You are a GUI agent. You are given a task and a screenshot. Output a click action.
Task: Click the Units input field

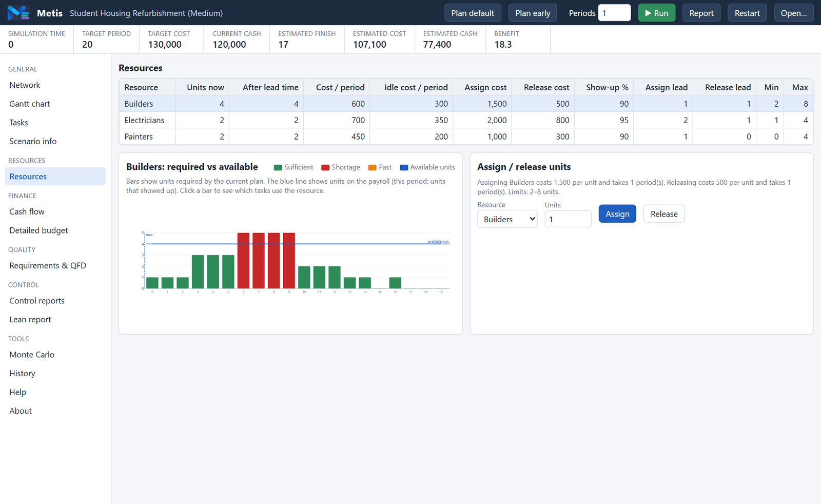click(x=568, y=219)
